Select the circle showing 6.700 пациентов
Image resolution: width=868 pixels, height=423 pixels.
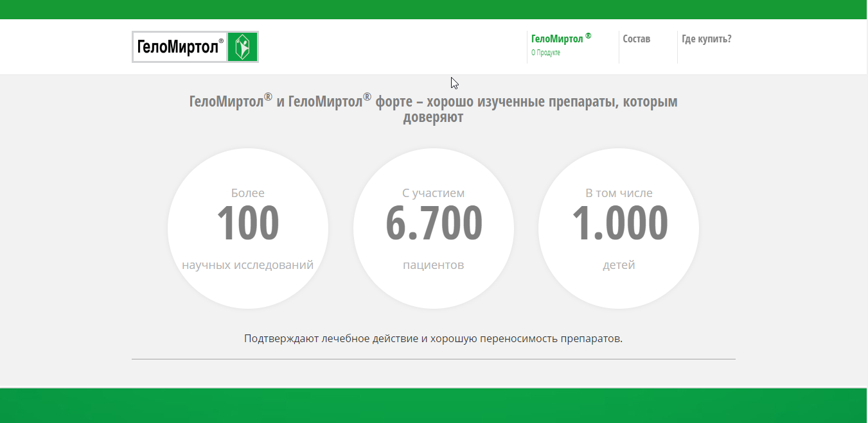point(433,228)
